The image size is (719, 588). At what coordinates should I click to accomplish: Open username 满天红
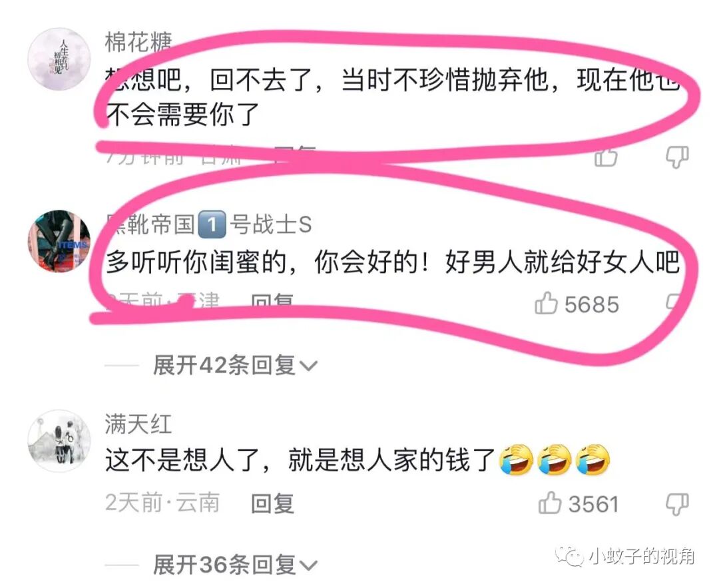pos(138,424)
